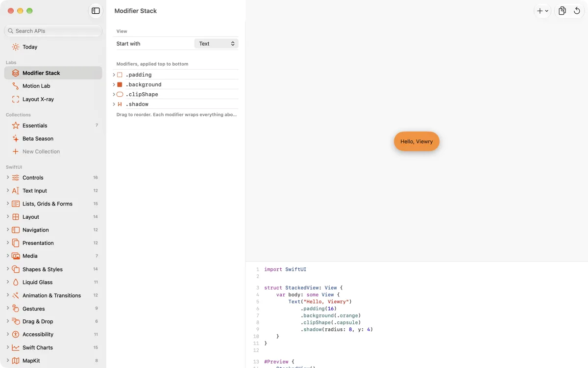Screen dimensions: 588x368
Task: Click the Gestures hand icon
Action: [16, 309]
